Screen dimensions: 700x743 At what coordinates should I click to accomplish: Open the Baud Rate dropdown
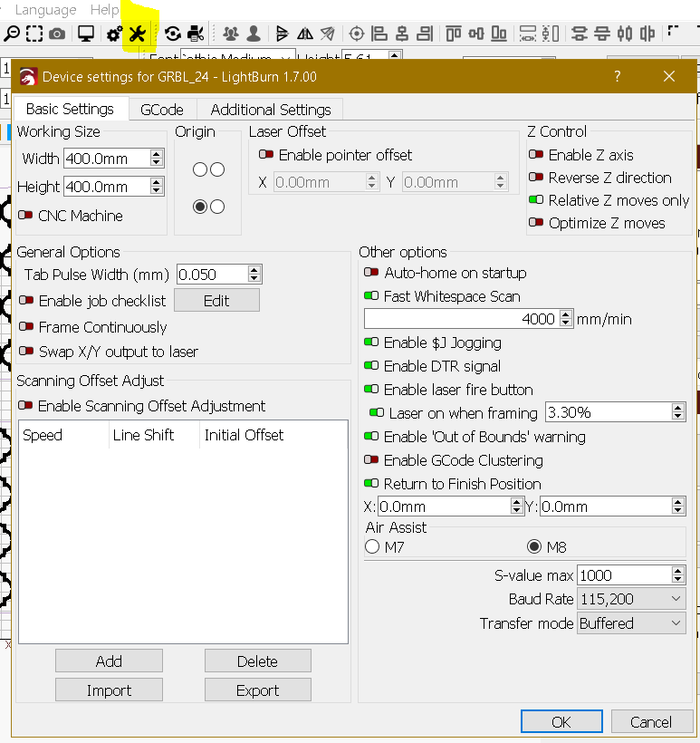coord(631,599)
